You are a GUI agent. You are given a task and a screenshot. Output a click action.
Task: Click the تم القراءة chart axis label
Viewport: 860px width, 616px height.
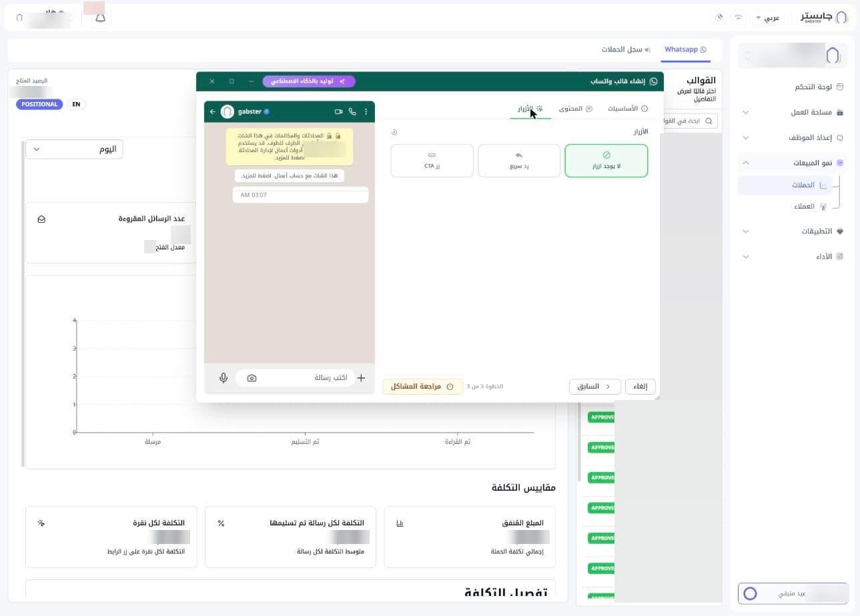pyautogui.click(x=458, y=442)
